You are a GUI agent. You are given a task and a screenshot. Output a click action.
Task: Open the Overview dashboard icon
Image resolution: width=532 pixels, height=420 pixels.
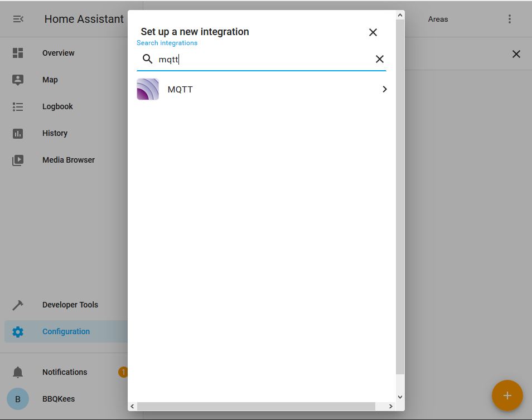tap(18, 52)
